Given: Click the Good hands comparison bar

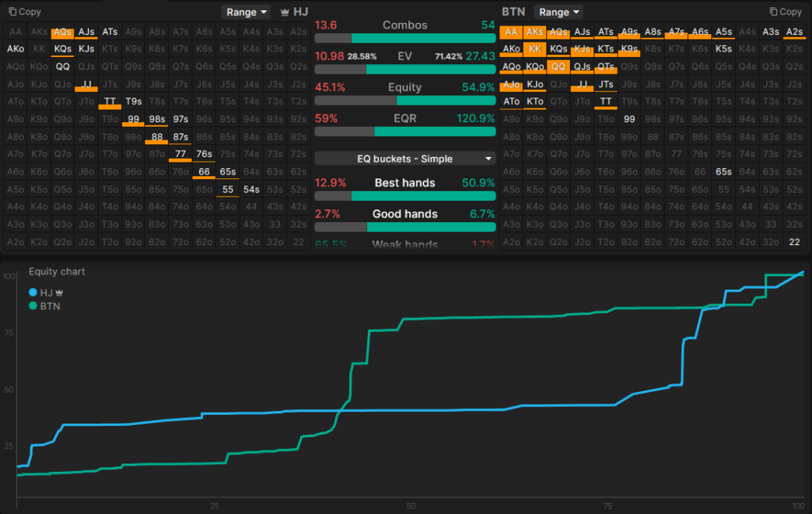Looking at the screenshot, I should coord(405,227).
